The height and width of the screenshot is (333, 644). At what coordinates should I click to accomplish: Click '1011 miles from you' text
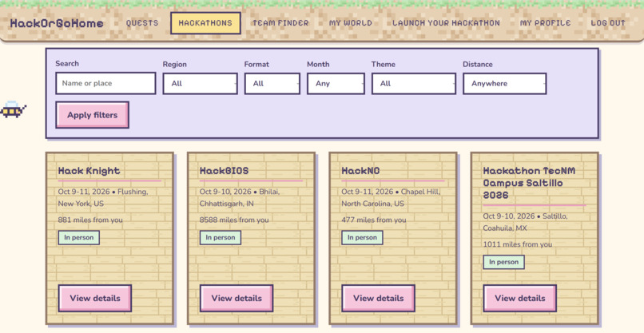point(518,244)
